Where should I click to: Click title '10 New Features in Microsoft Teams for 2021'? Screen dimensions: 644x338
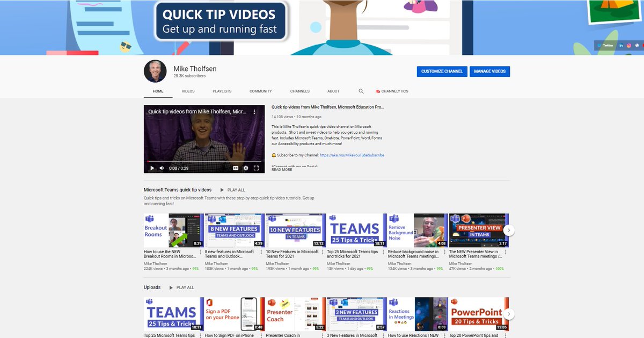point(292,254)
